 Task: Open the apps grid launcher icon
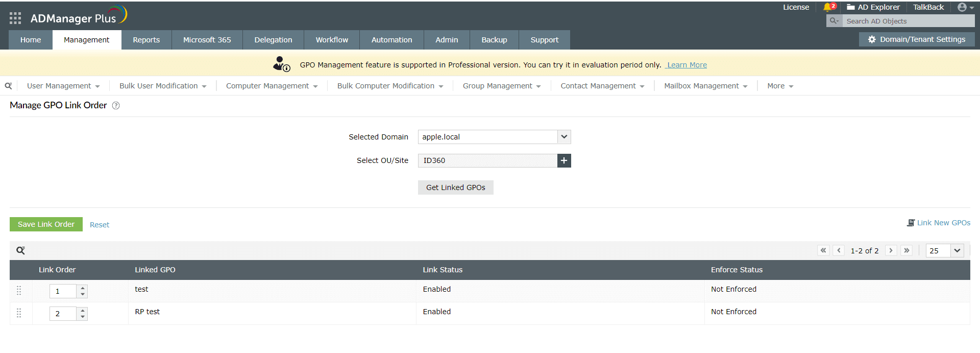[15, 18]
